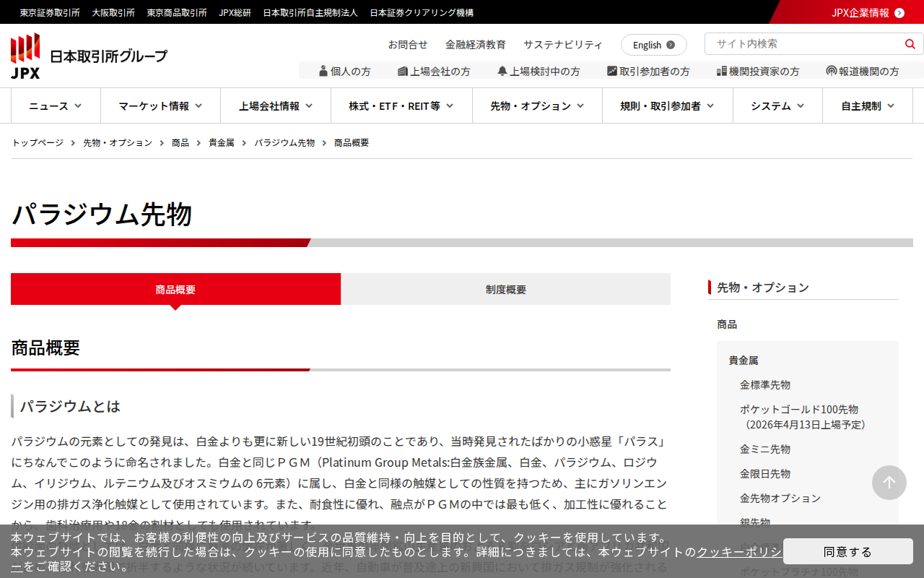
Task: Click the English button arrow icon
Action: [671, 45]
